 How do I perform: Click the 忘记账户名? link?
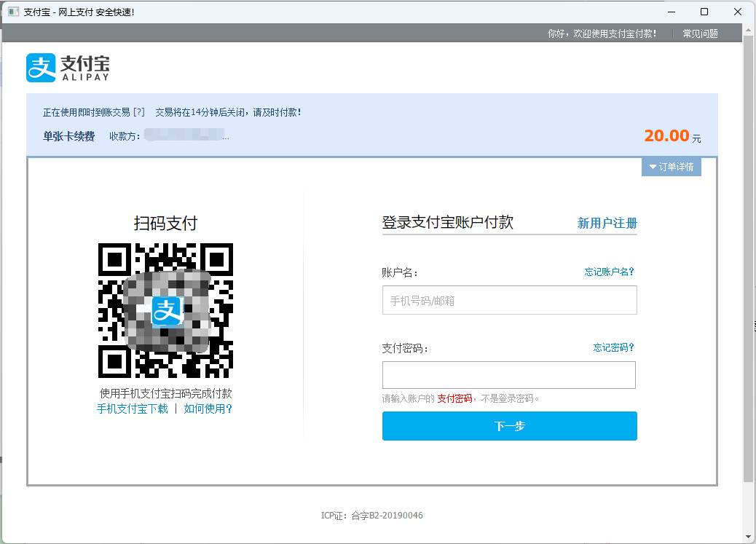point(609,272)
